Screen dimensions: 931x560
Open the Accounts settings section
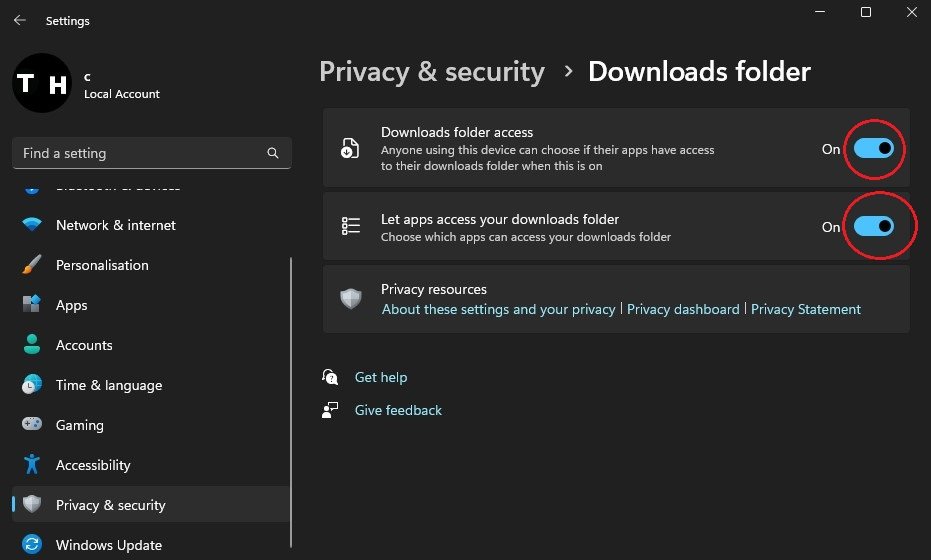(x=84, y=345)
